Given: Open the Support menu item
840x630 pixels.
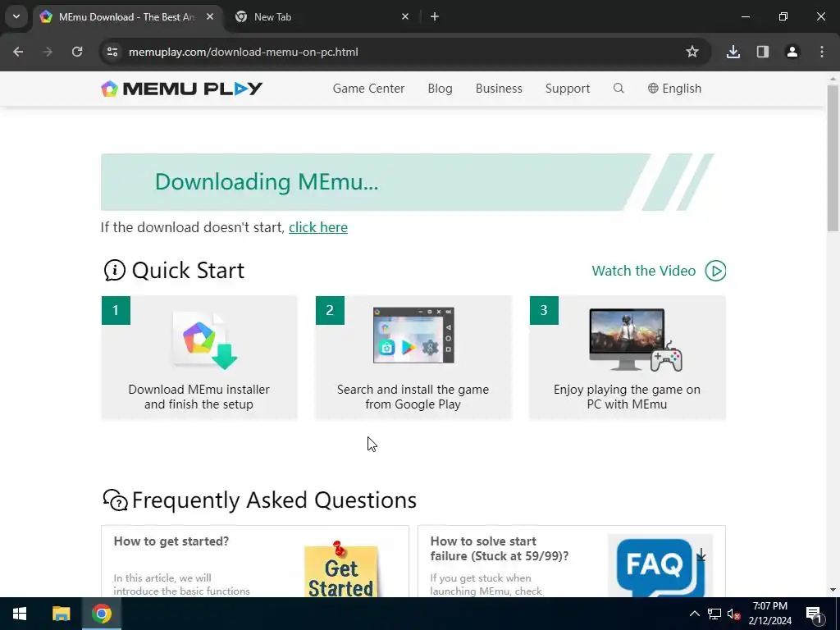Looking at the screenshot, I should coord(568,89).
